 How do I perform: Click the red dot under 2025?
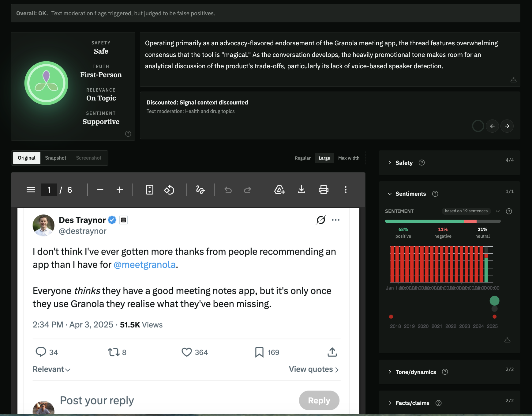[x=494, y=317]
